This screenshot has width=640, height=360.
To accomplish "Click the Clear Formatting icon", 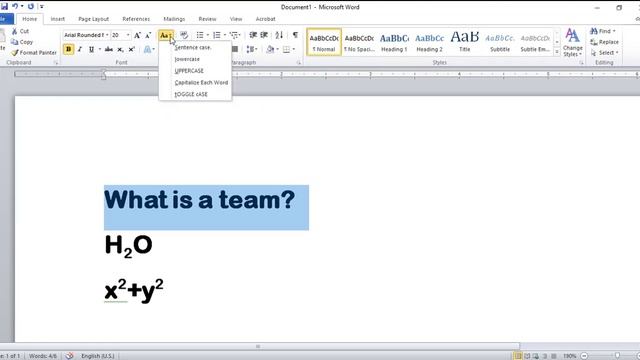I will pos(184,35).
